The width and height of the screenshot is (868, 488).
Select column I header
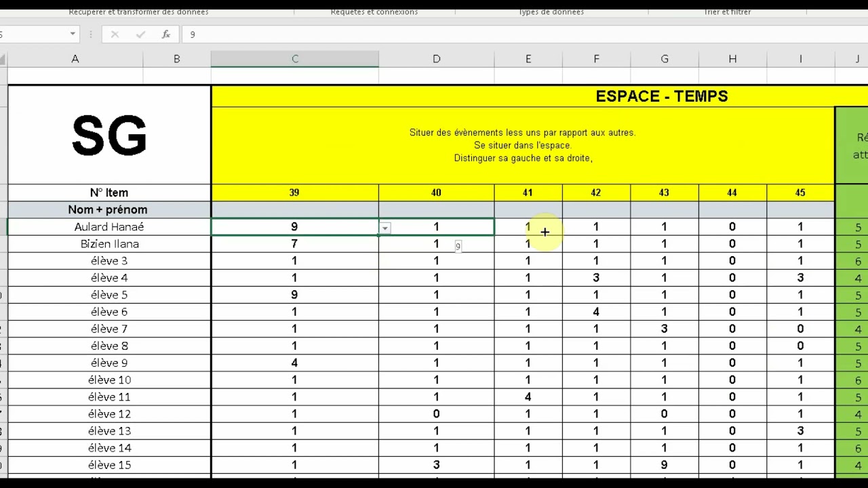801,59
